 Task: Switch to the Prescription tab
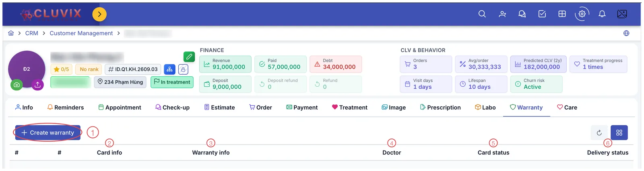(x=440, y=108)
